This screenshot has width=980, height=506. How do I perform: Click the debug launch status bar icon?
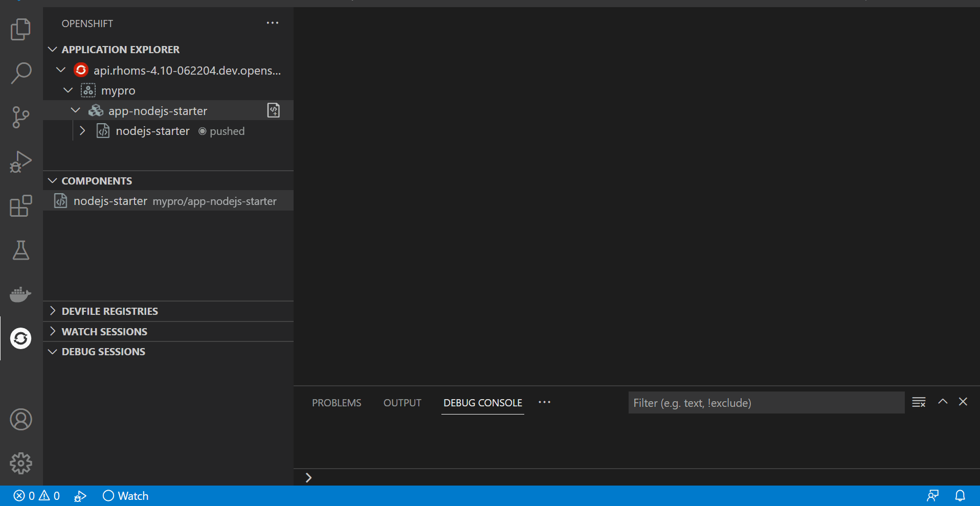coord(80,496)
